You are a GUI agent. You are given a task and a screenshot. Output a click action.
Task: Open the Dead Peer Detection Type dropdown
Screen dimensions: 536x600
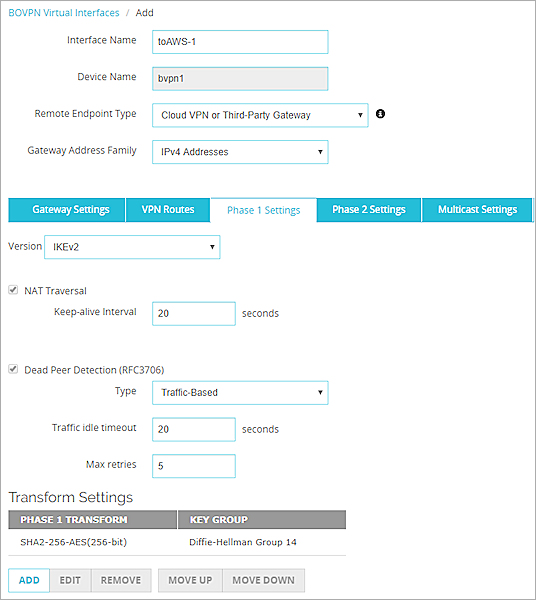(x=240, y=393)
